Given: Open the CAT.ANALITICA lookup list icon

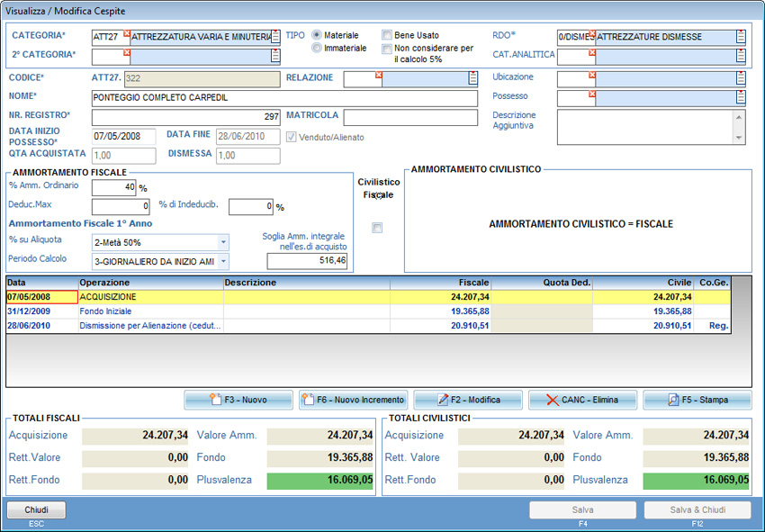Looking at the screenshot, I should tap(741, 57).
